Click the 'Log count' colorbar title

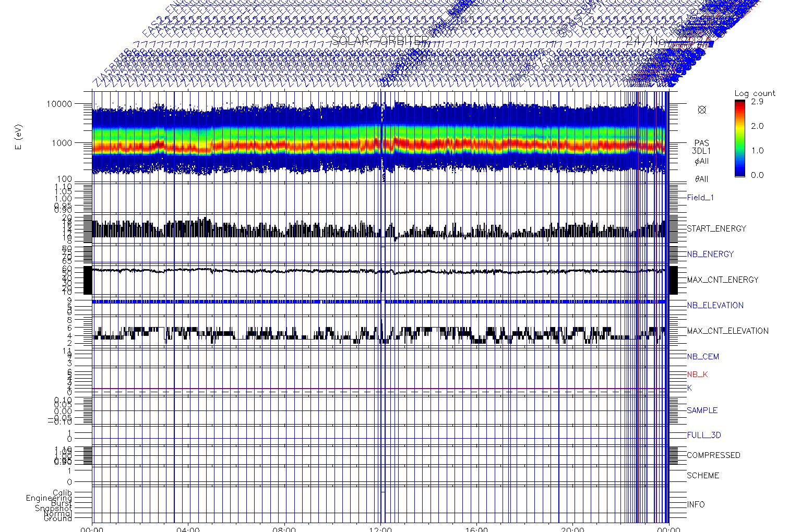[755, 93]
